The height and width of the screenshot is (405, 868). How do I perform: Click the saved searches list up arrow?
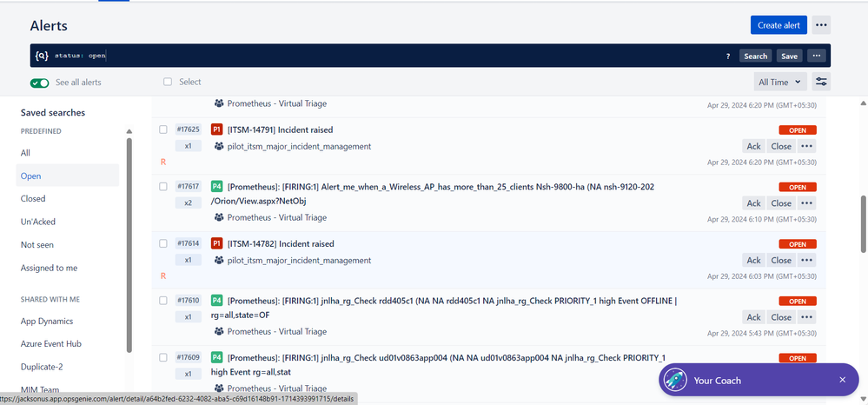[129, 132]
